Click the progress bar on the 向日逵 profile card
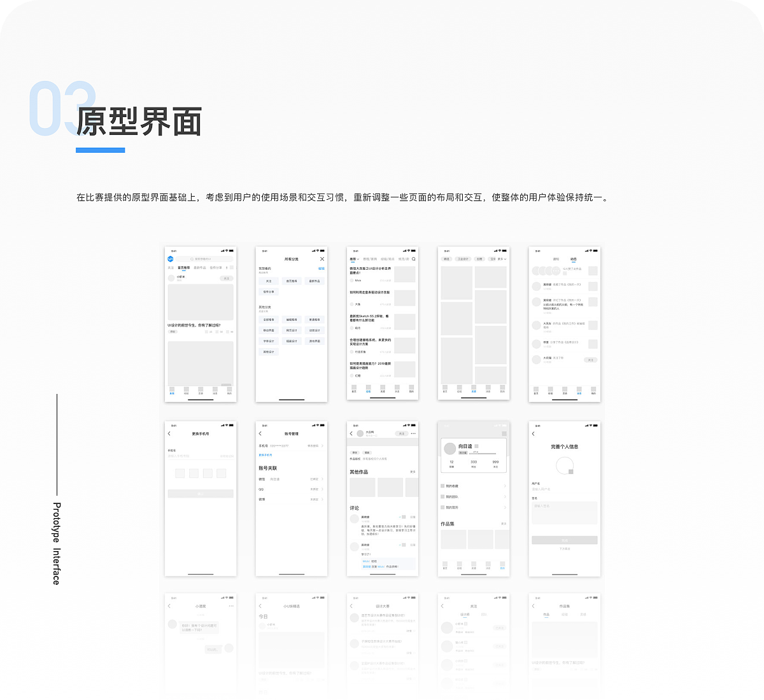Image resolution: width=764 pixels, height=700 pixels. point(483,453)
